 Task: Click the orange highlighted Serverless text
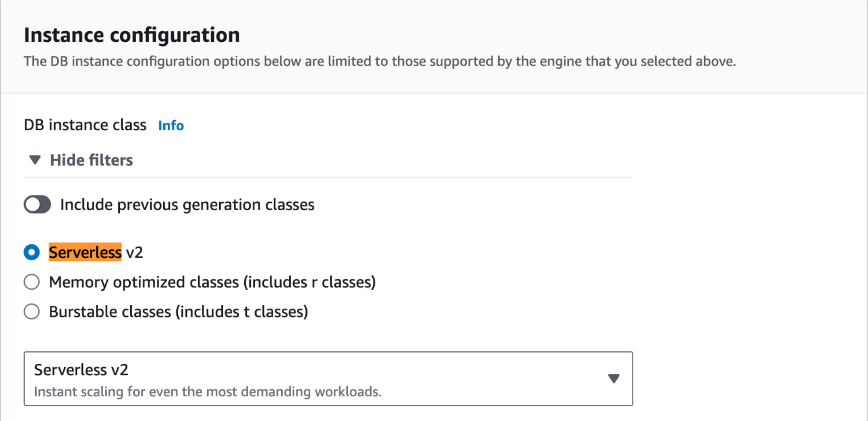point(85,252)
